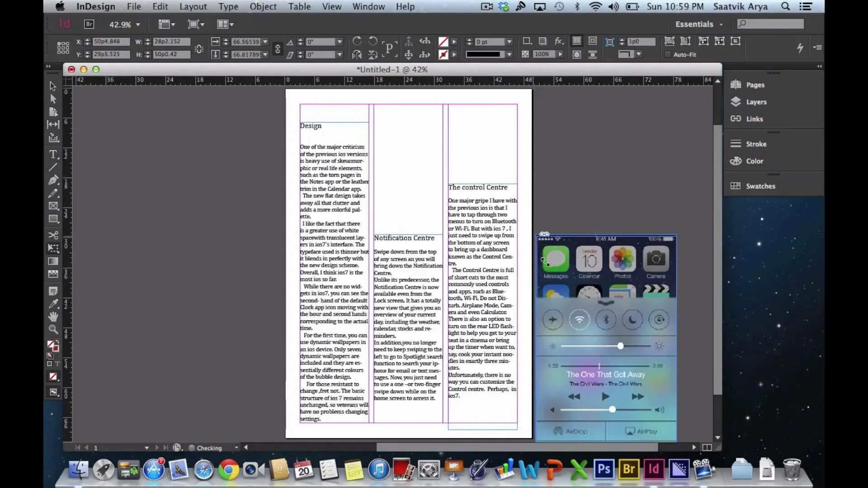
Task: Toggle constrain proportions for width and height
Action: coord(199,48)
